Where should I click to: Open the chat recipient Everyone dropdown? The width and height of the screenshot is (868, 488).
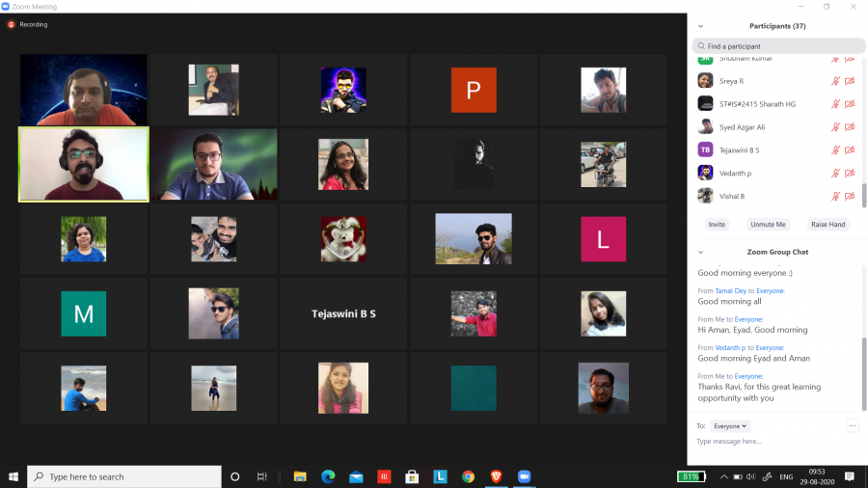click(x=730, y=425)
